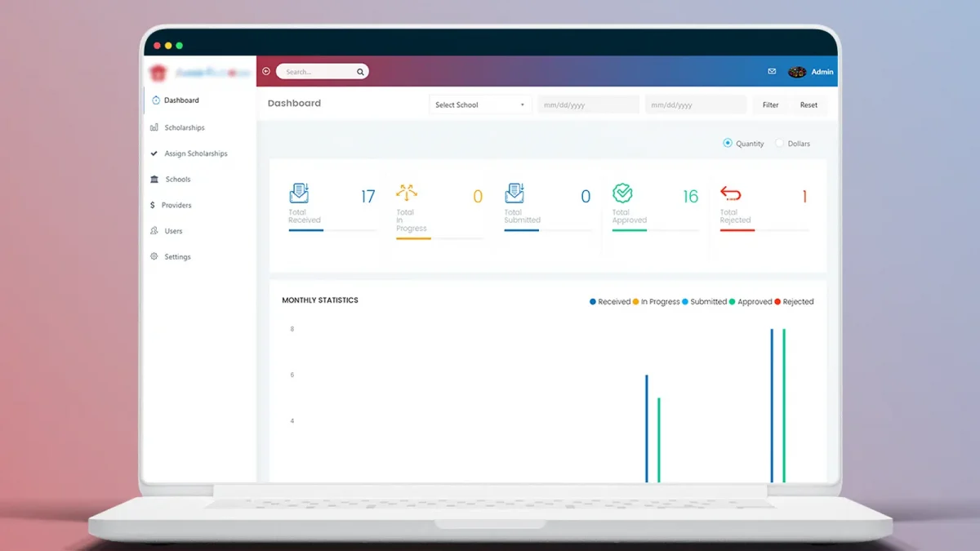980x551 pixels.
Task: Toggle Submitted series in chart legend
Action: [704, 302]
